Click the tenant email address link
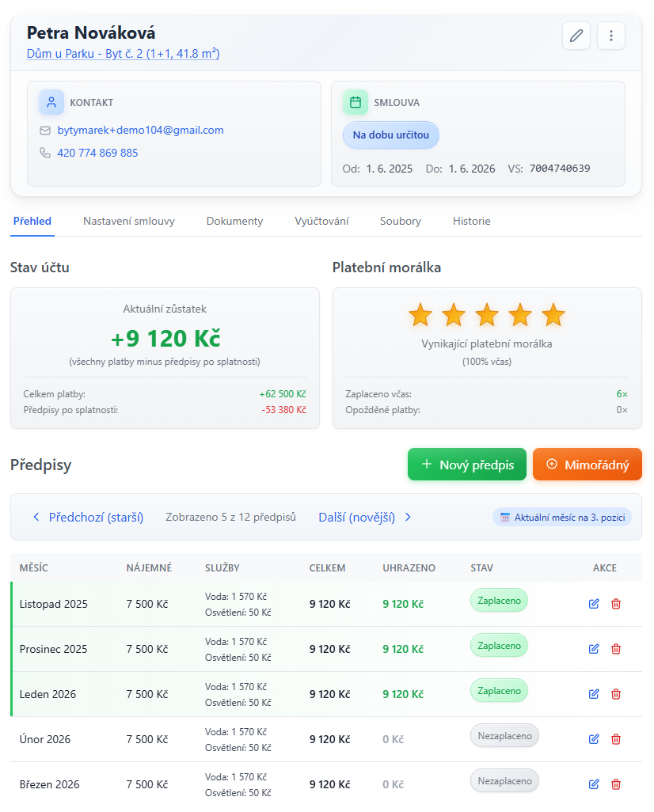654x812 pixels. [x=140, y=130]
